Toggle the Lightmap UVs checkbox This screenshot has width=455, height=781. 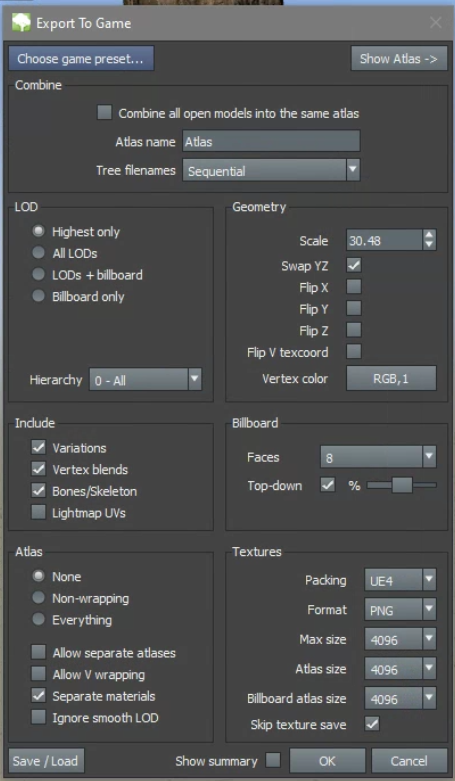click(x=38, y=513)
